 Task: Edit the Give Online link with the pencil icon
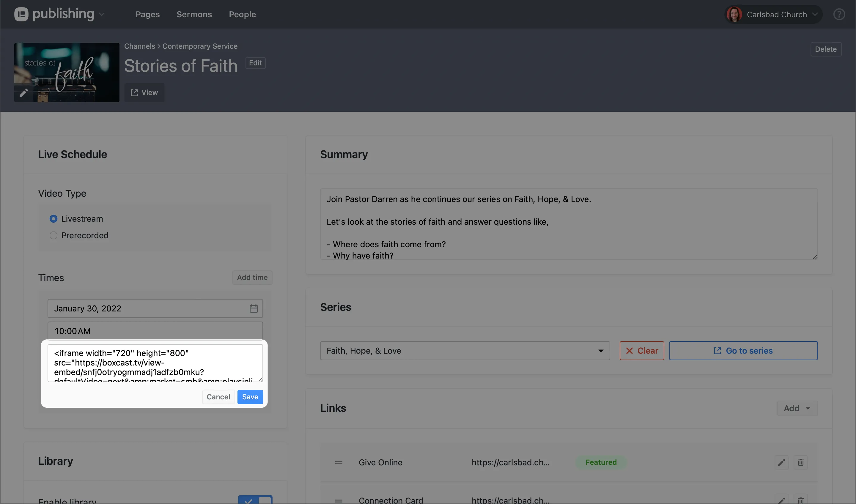781,462
